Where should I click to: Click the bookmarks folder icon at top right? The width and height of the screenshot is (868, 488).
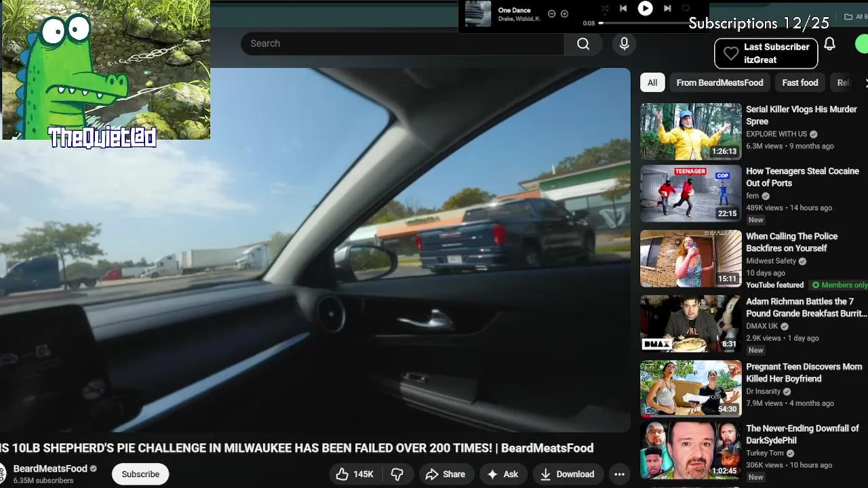click(848, 17)
